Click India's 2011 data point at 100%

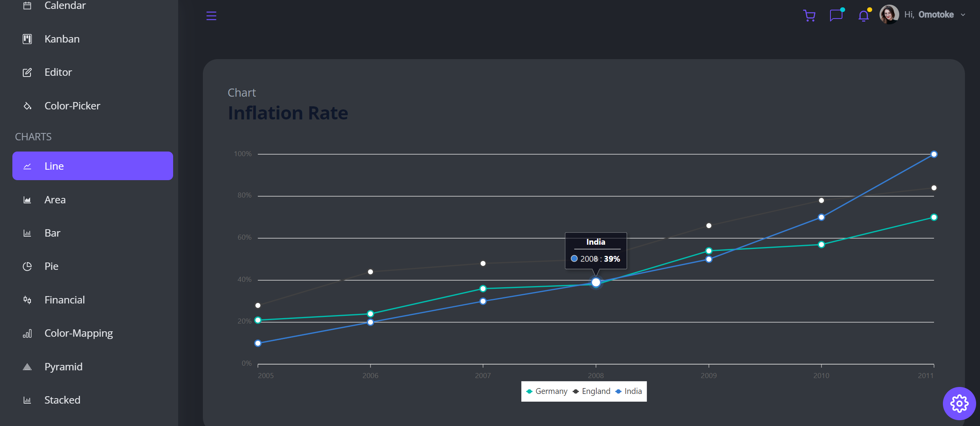pos(934,154)
